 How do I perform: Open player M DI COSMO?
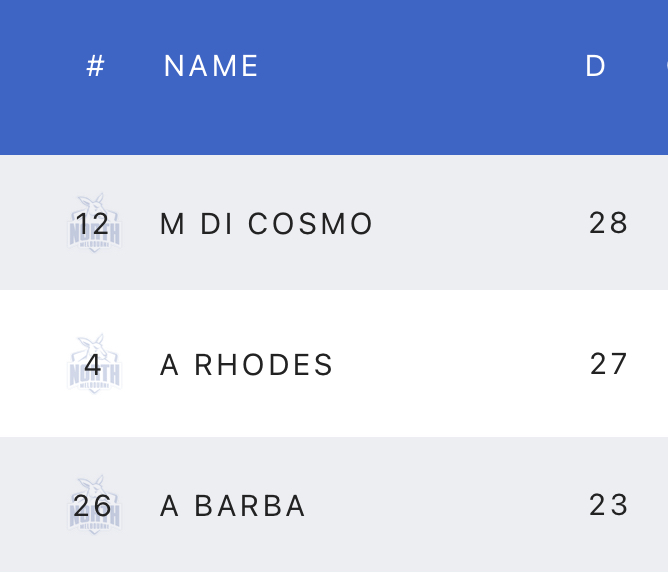click(266, 223)
